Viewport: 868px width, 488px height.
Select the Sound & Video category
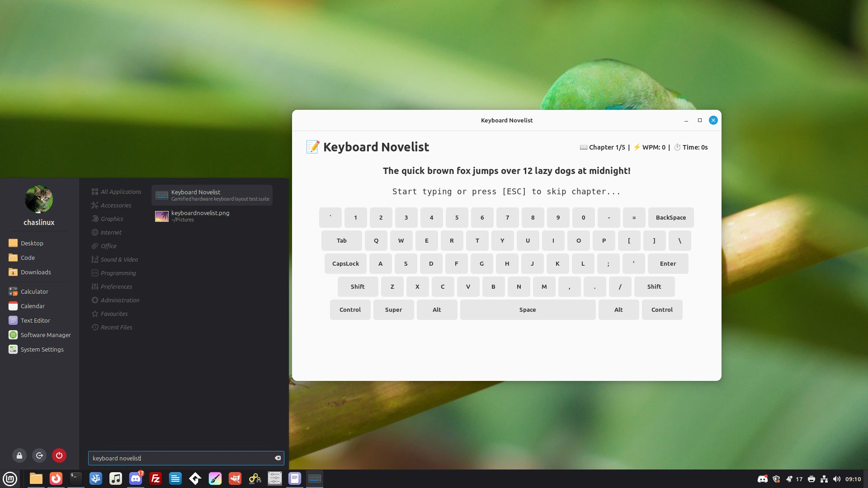tap(115, 259)
